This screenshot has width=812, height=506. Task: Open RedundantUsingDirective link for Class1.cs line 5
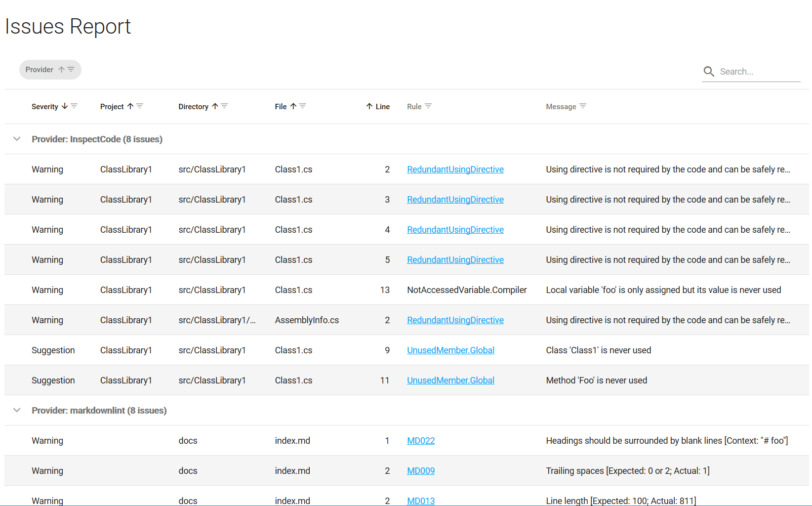455,260
